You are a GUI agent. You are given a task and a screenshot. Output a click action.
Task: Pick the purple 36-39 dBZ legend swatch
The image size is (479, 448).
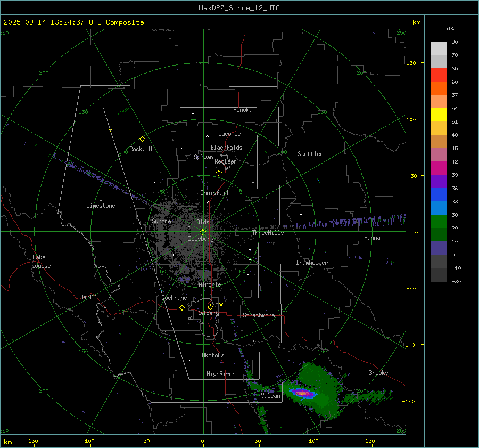click(x=439, y=181)
